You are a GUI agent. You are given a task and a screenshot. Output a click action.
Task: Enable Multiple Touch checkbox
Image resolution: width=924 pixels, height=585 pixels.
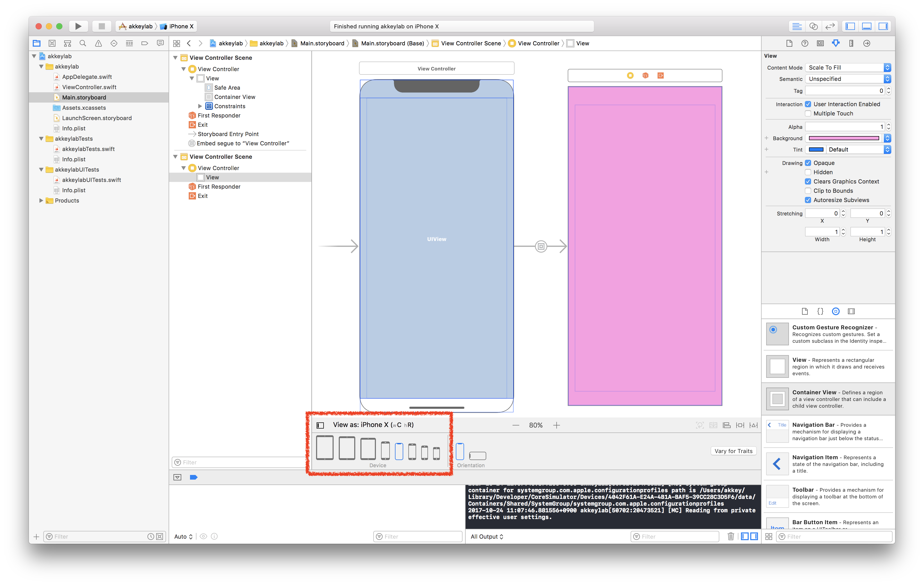pyautogui.click(x=808, y=114)
